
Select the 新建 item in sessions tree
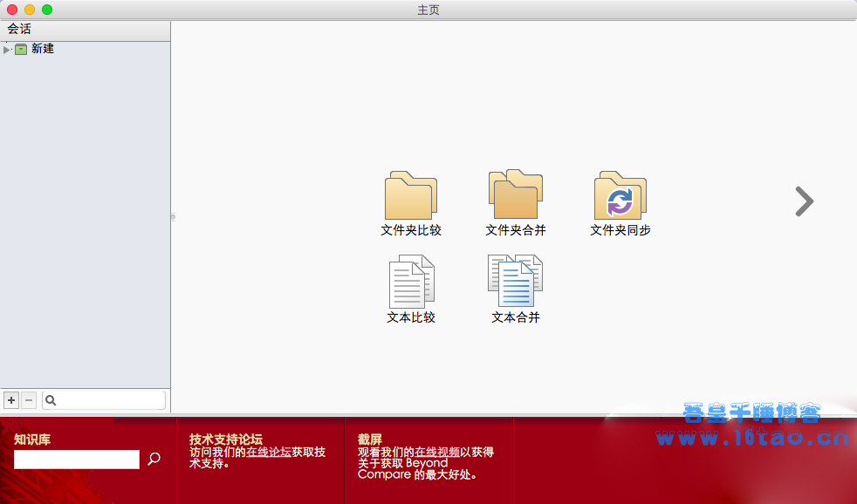pyautogui.click(x=42, y=49)
